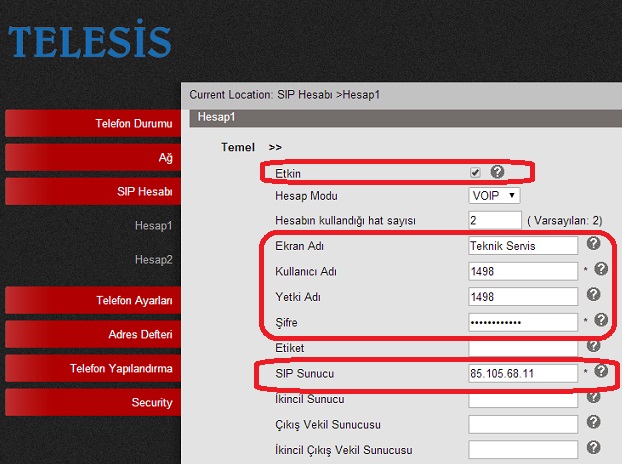This screenshot has width=622, height=464.
Task: Click help icon beside Ekran Adı field
Action: pos(593,243)
